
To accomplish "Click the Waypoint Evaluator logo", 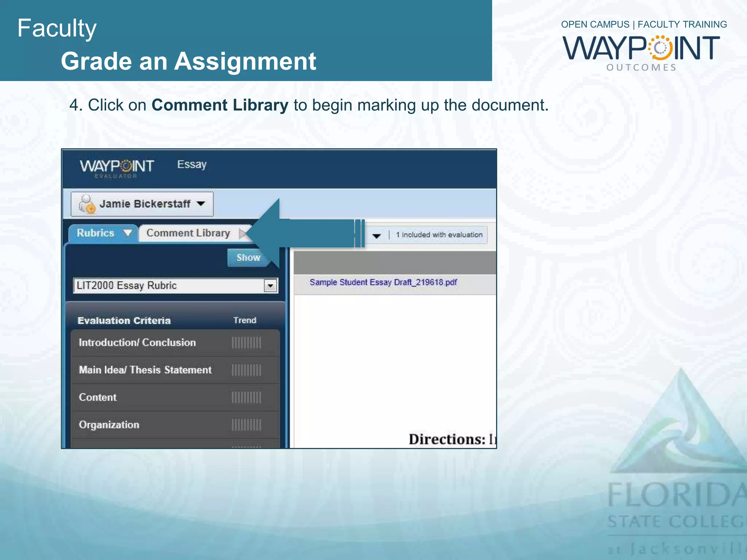I will 117,168.
